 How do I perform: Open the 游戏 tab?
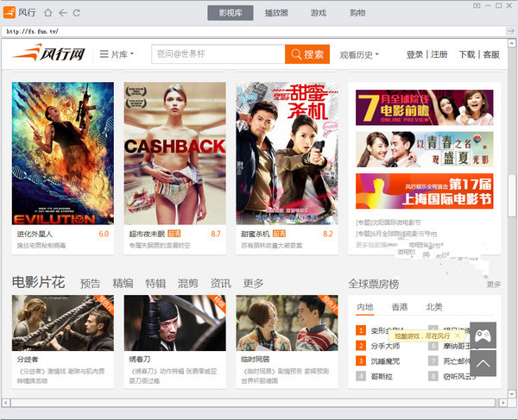pyautogui.click(x=319, y=13)
